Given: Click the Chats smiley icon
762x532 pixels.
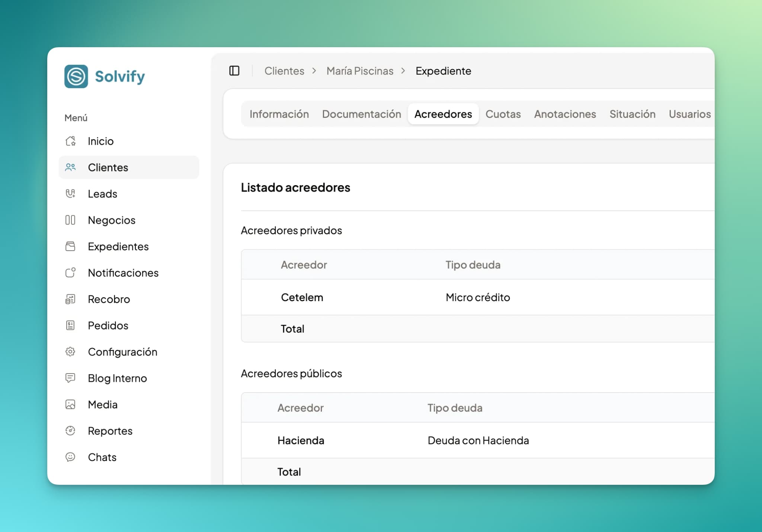Looking at the screenshot, I should pos(70,457).
